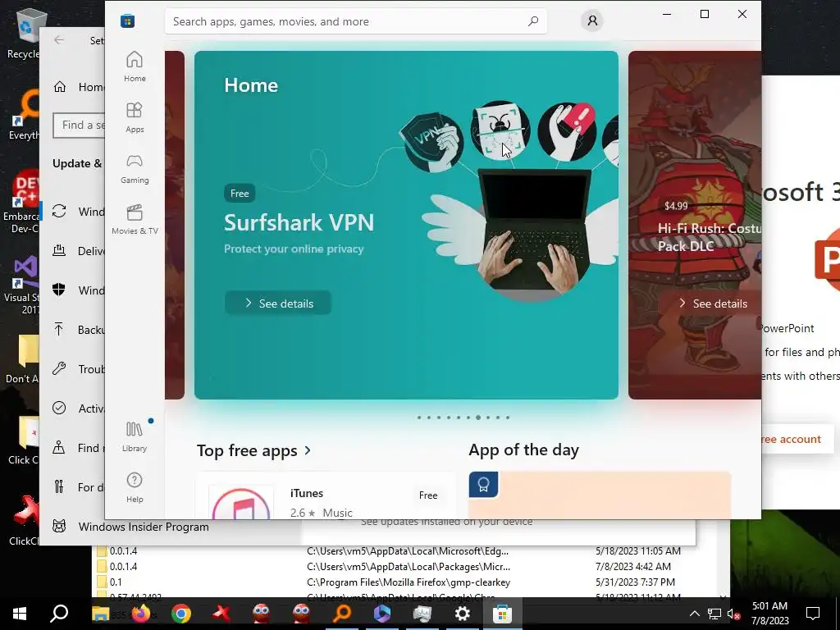Click the Windows Update sync icon in Settings

59,211
